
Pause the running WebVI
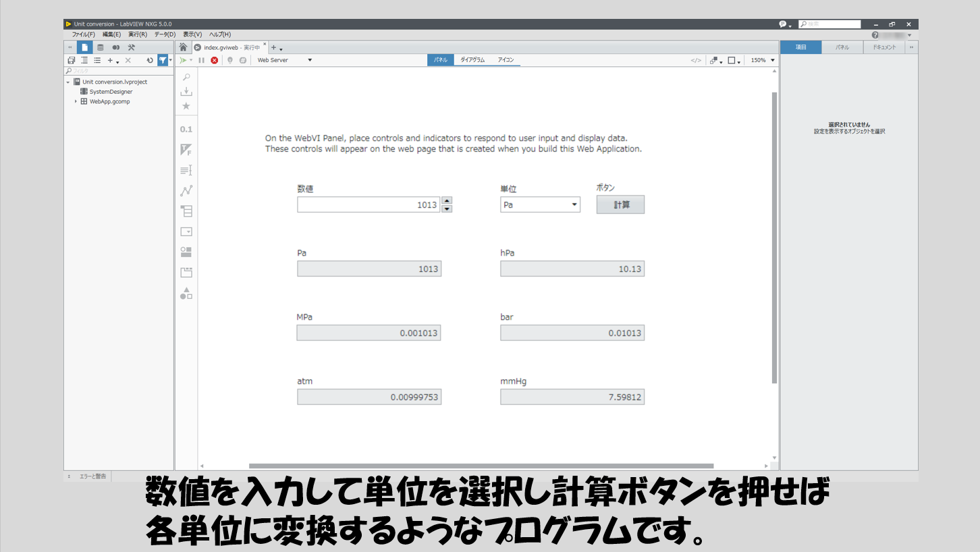click(x=201, y=60)
